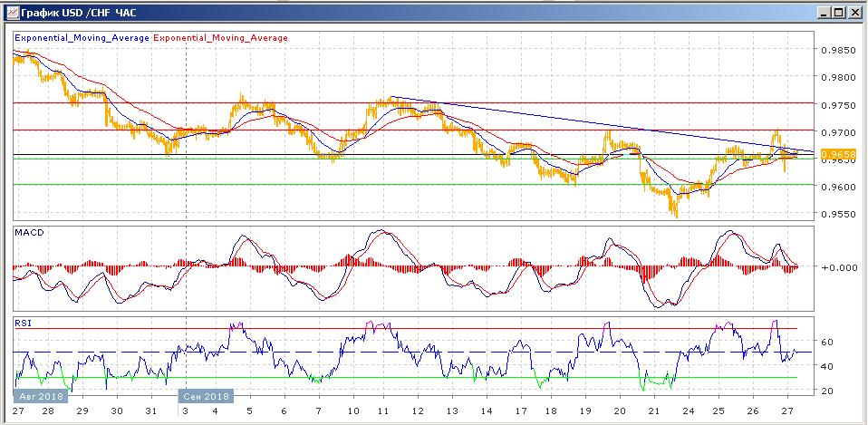This screenshot has height=425, width=868.
Task: Click the current price tag 0.9658
Action: point(835,155)
